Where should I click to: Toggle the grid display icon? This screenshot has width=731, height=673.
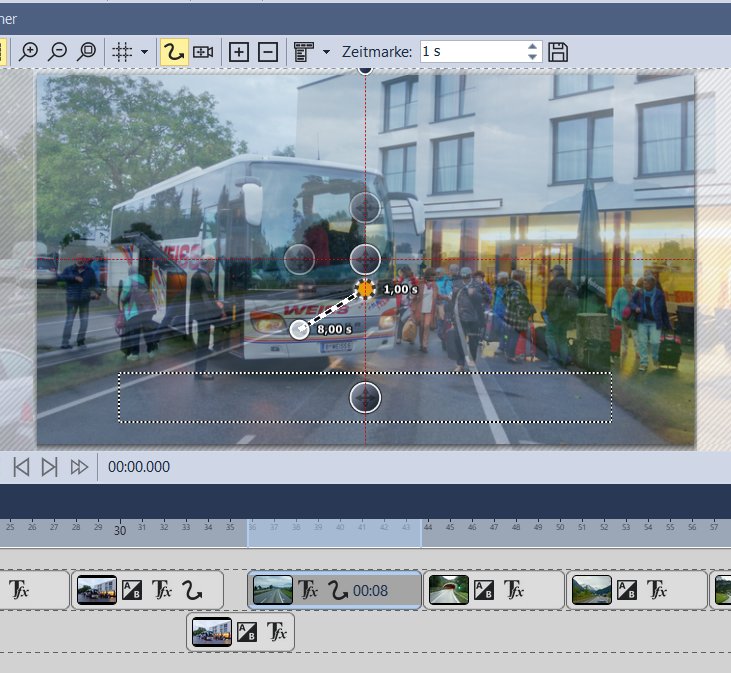pos(122,51)
